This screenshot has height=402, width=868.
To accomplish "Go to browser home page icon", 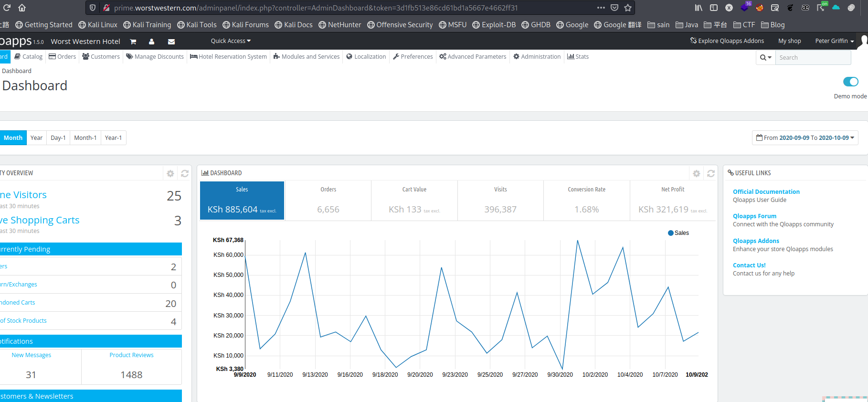I will pyautogui.click(x=22, y=8).
